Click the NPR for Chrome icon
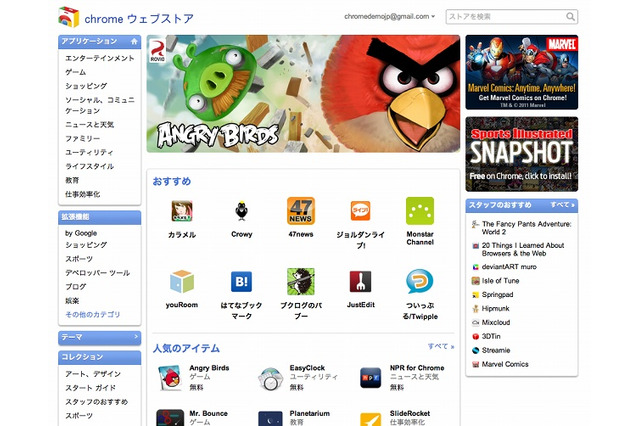Viewport: 640px width, 426px height. tap(371, 378)
